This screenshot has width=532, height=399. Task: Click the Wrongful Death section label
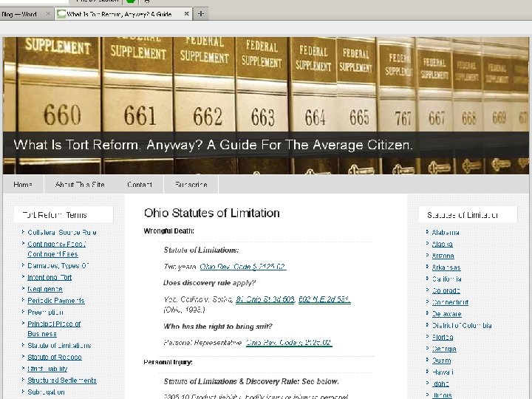coord(168,231)
